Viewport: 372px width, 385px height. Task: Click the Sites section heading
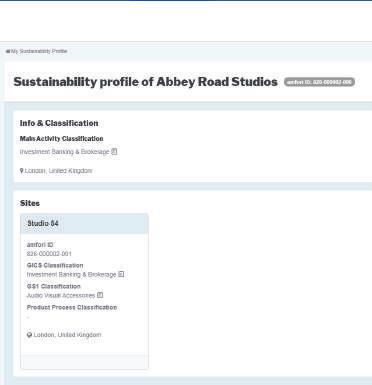[x=30, y=203]
